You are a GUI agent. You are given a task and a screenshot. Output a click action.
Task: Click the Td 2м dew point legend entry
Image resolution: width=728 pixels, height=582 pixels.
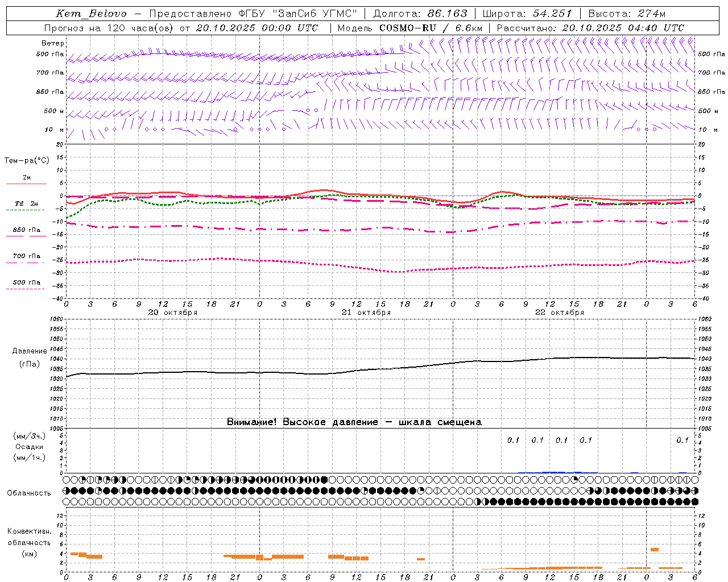click(x=26, y=206)
